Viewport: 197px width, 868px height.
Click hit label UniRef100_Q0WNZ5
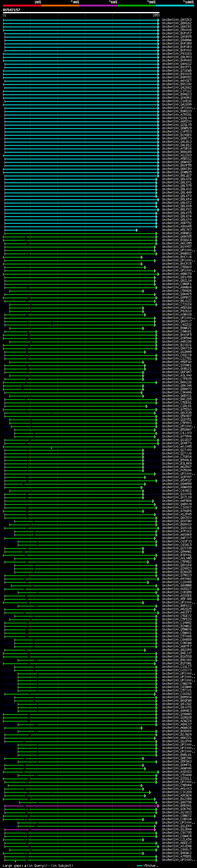(x=177, y=172)
